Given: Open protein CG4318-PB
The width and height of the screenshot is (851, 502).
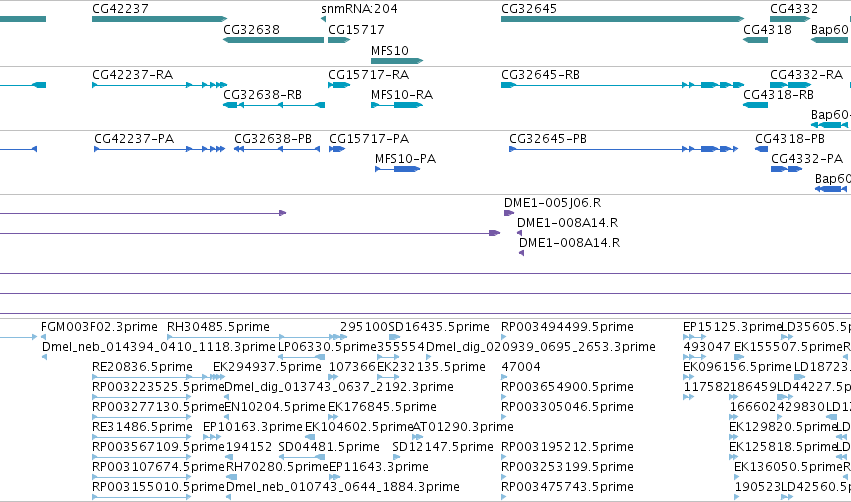Looking at the screenshot, I should point(790,138).
